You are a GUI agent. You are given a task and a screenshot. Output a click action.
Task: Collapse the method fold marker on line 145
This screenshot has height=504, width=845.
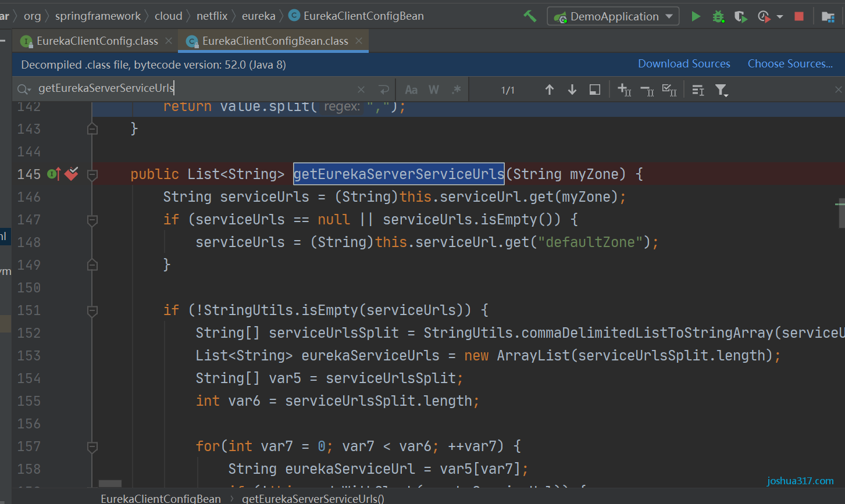coord(92,174)
